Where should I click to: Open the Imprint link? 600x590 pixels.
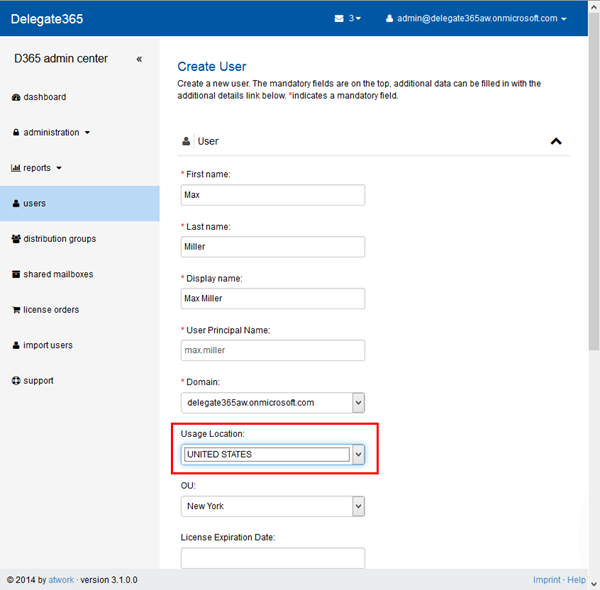[x=546, y=580]
